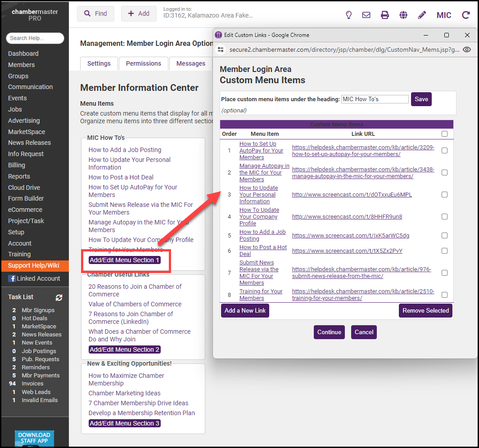479x448 pixels.
Task: Click the refresh arrow icon in the header
Action: click(465, 15)
